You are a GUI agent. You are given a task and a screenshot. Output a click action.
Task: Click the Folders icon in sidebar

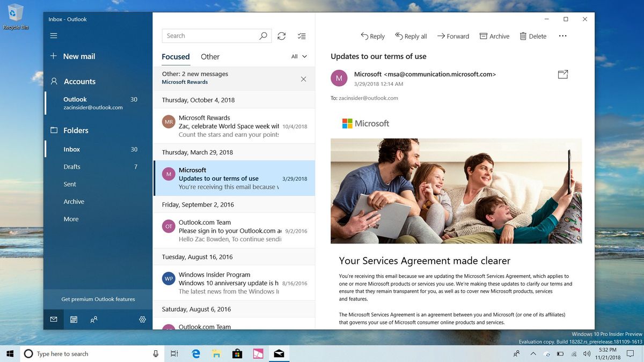tap(54, 130)
